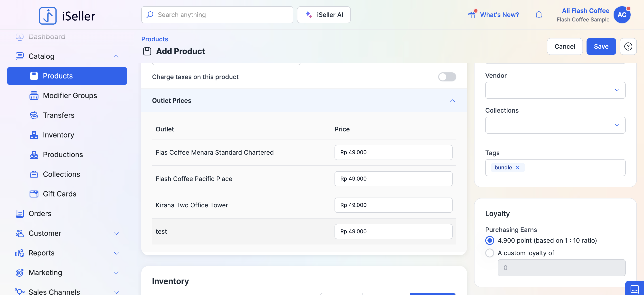Click the Productions icon
644x295 pixels.
[34, 155]
